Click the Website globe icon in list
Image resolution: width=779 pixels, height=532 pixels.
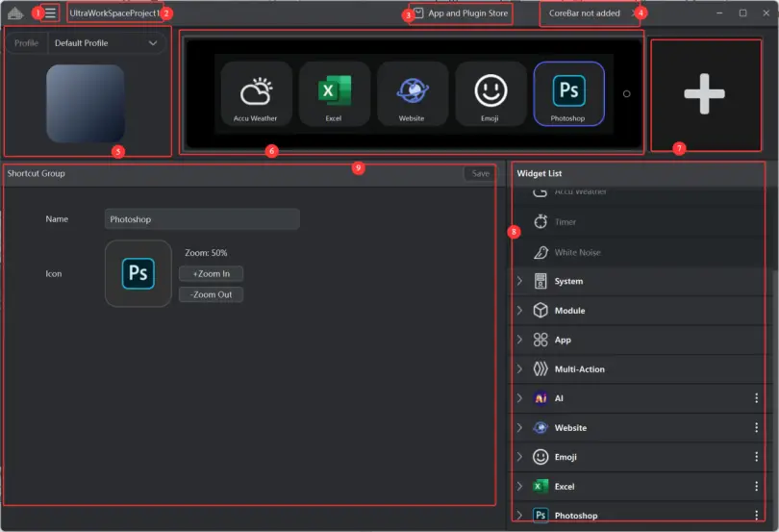coord(540,427)
